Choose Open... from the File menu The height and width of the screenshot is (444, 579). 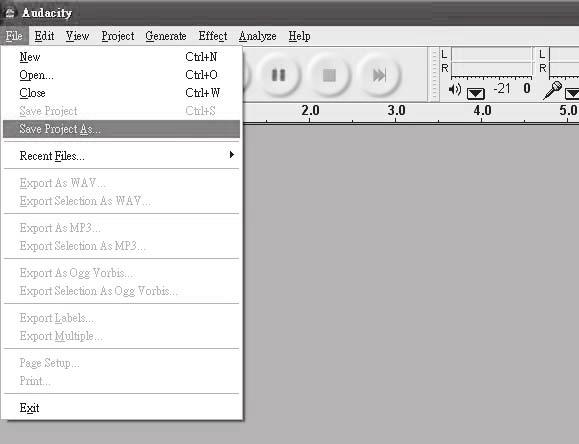click(121, 75)
